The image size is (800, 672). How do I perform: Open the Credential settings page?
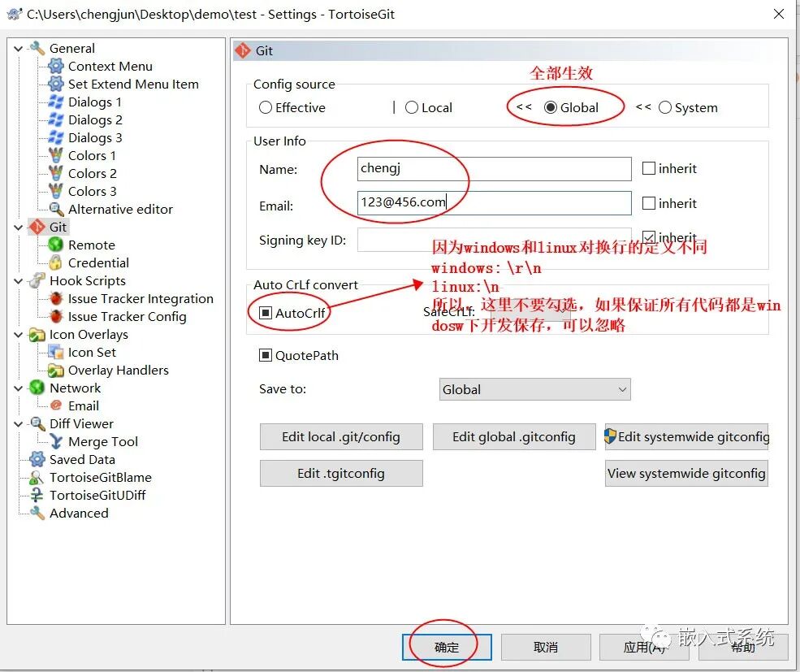click(98, 262)
